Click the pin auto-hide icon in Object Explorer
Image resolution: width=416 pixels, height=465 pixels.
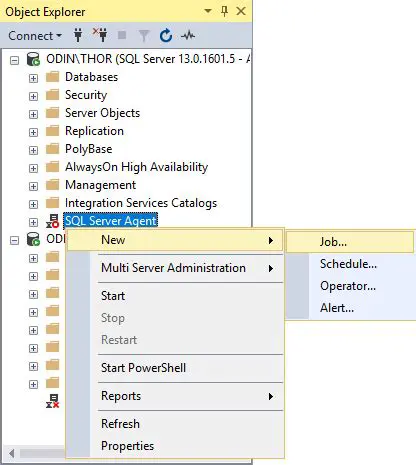(x=224, y=11)
